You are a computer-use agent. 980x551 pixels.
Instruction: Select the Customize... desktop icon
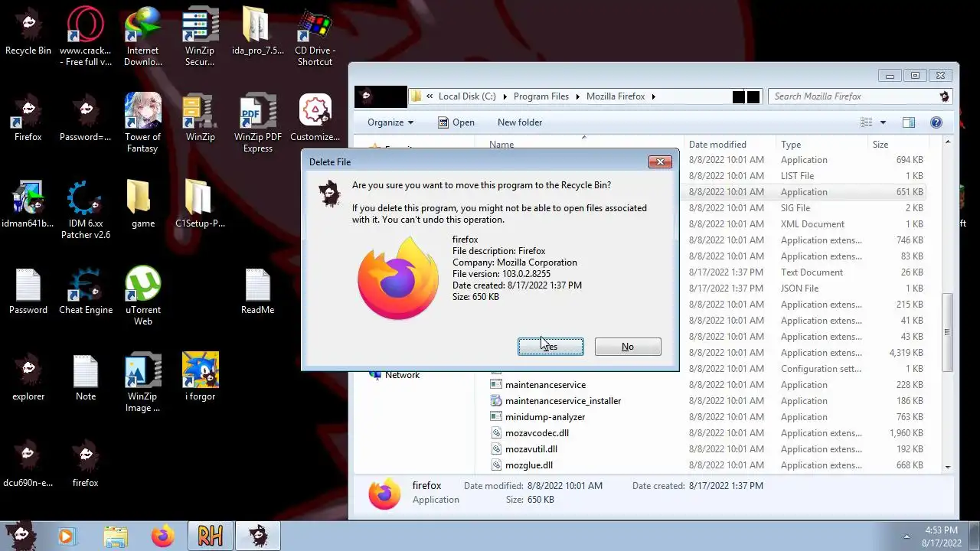(315, 119)
